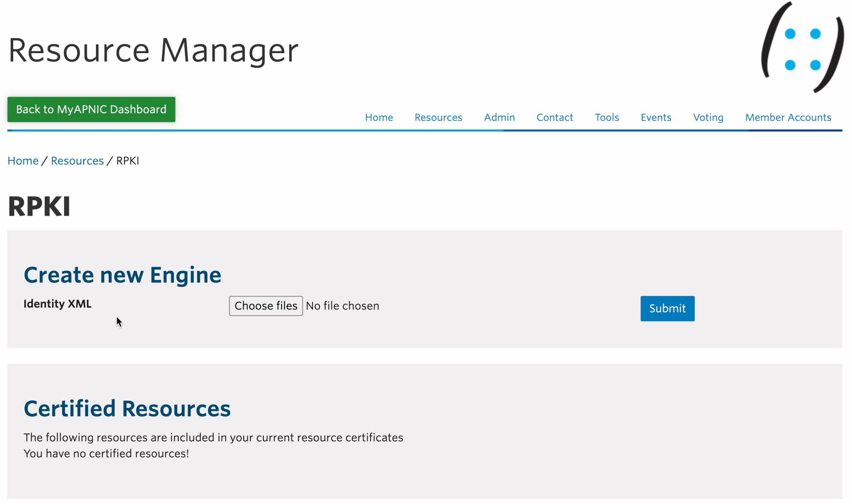
Task: Follow the Resources breadcrumb link
Action: point(77,161)
